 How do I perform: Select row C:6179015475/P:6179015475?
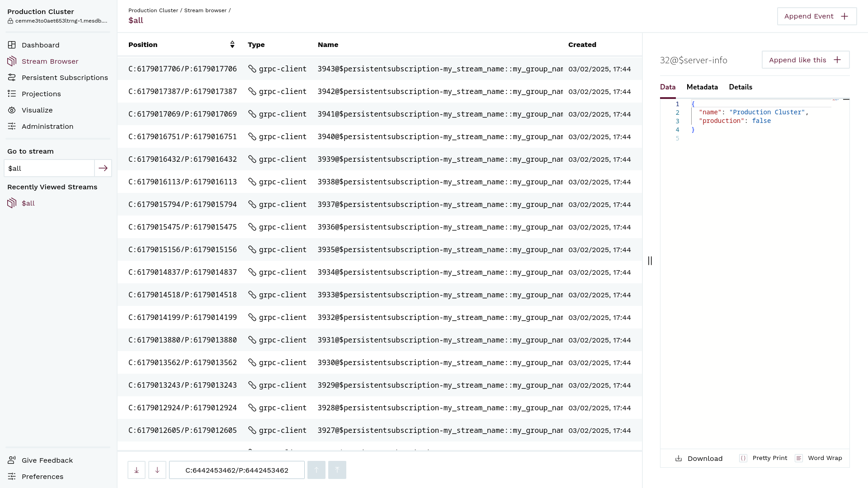[380, 227]
